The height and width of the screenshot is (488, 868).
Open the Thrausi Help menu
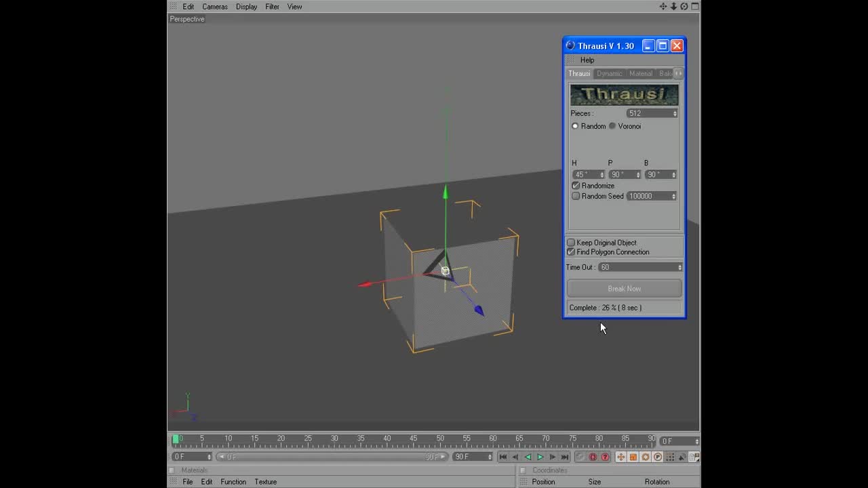[587, 60]
